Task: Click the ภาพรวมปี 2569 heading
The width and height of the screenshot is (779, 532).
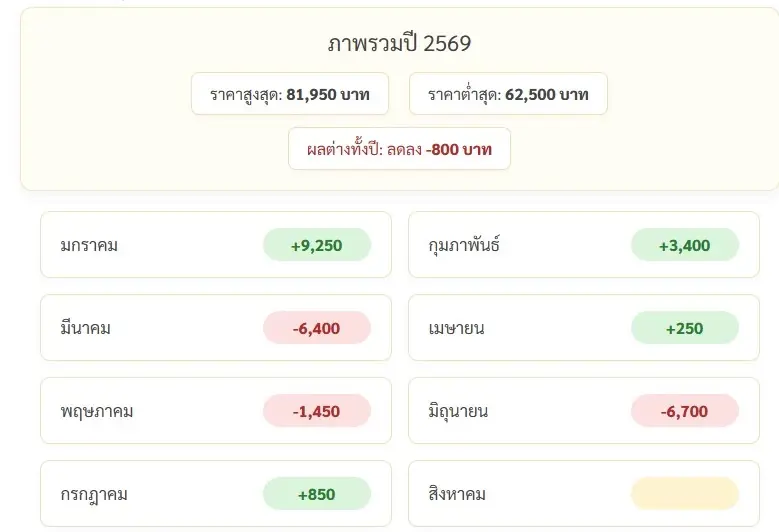Action: pyautogui.click(x=399, y=44)
